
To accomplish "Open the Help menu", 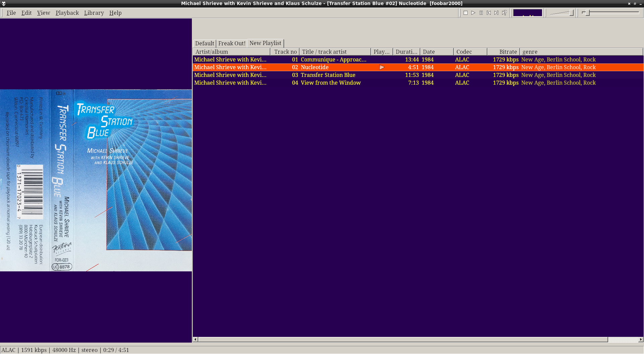I will pyautogui.click(x=115, y=13).
